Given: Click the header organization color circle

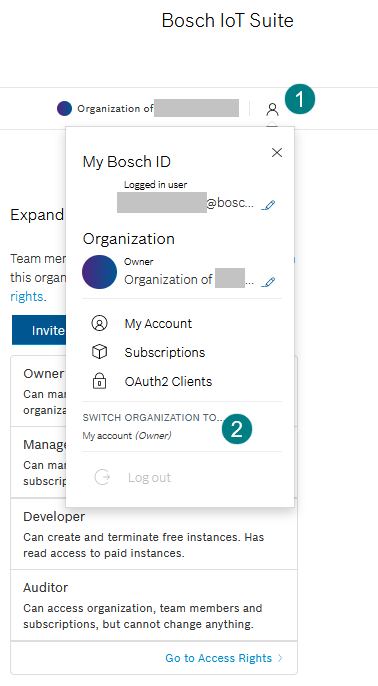Looking at the screenshot, I should 64,108.
